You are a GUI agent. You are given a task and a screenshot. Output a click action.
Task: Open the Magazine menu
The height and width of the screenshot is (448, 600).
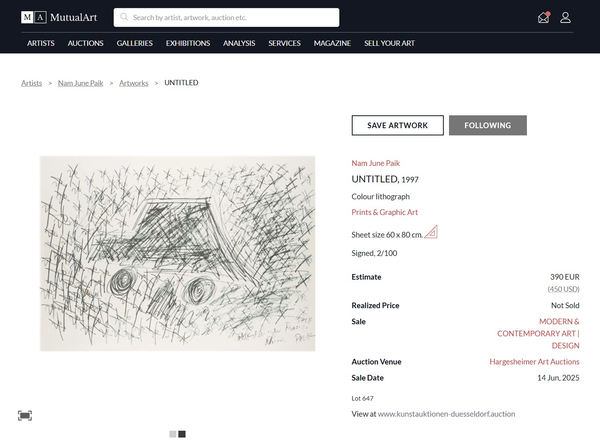(x=332, y=43)
